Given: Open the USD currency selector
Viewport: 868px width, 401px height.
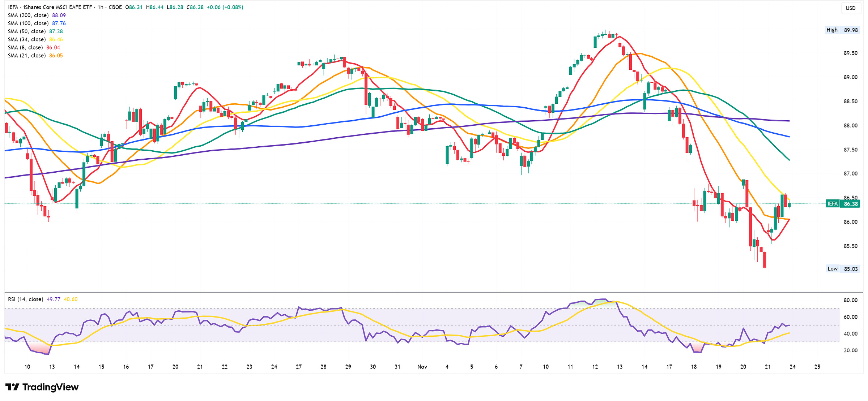Looking at the screenshot, I should (850, 8).
